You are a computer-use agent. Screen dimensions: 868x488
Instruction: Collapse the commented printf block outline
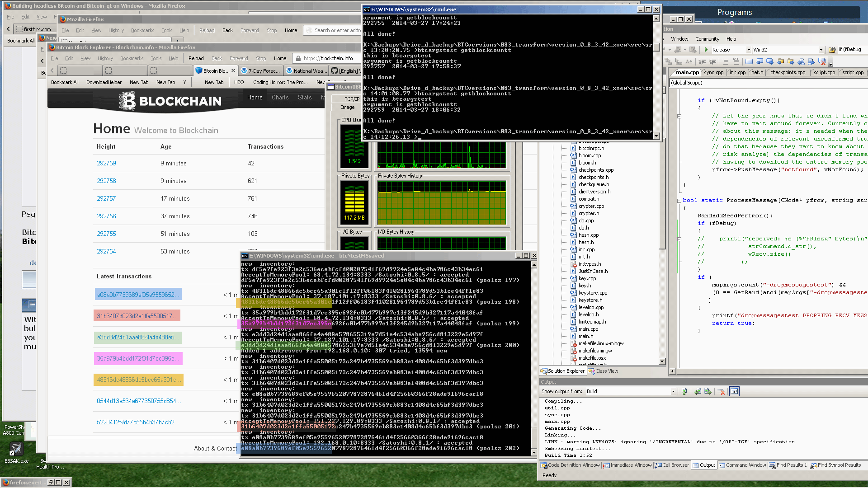tap(679, 239)
